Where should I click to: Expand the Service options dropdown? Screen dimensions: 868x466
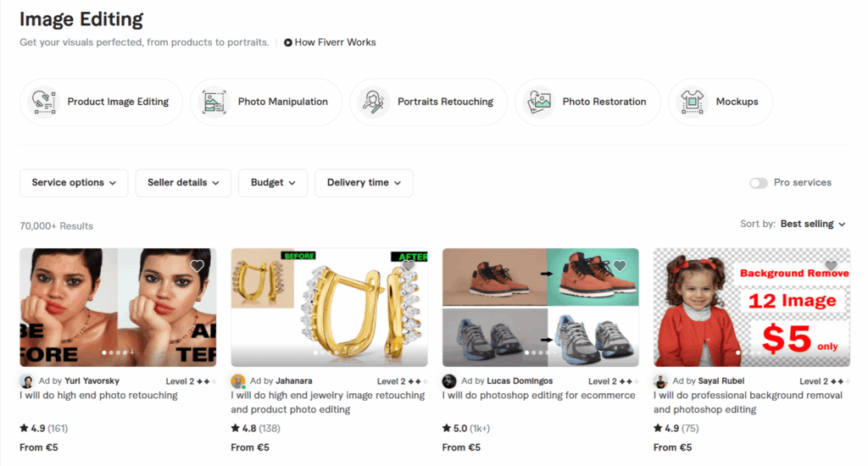point(74,183)
